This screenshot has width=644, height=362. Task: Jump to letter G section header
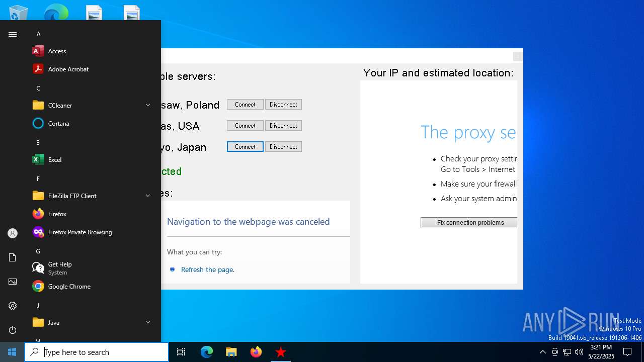pos(38,251)
